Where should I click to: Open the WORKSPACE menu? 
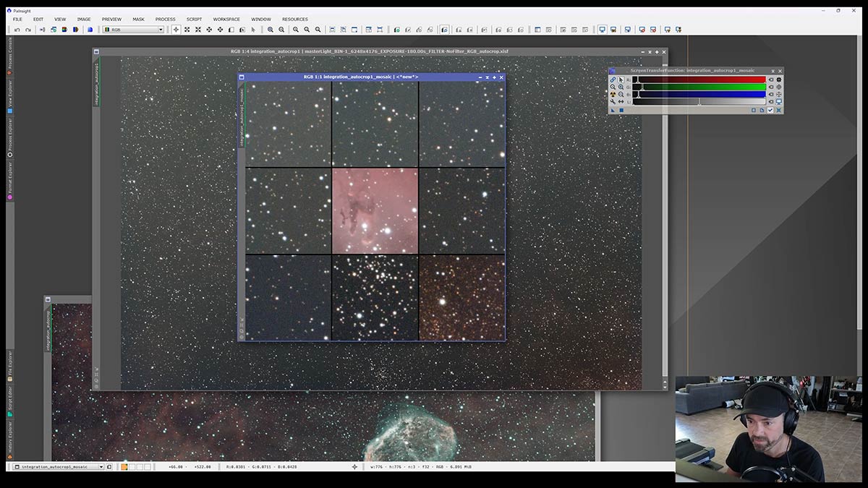226,19
